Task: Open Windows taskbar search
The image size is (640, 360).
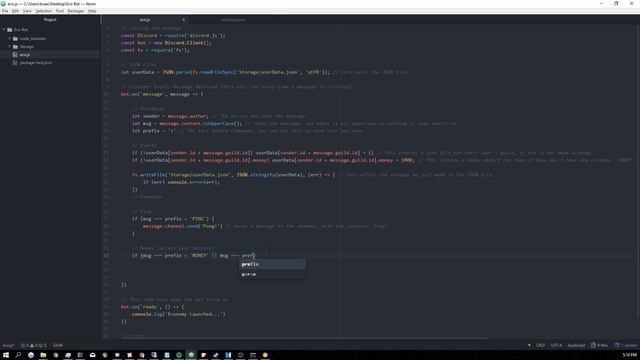Action: click(x=18, y=355)
